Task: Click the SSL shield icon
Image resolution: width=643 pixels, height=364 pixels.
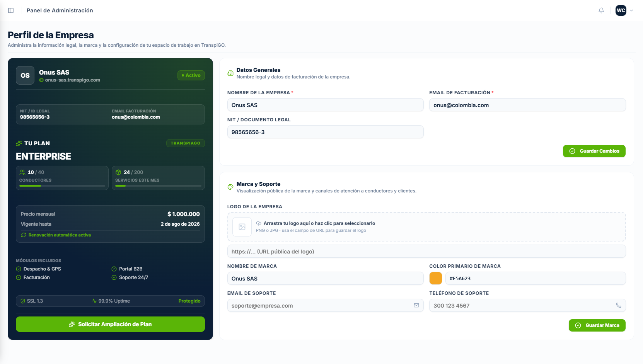Action: click(23, 301)
